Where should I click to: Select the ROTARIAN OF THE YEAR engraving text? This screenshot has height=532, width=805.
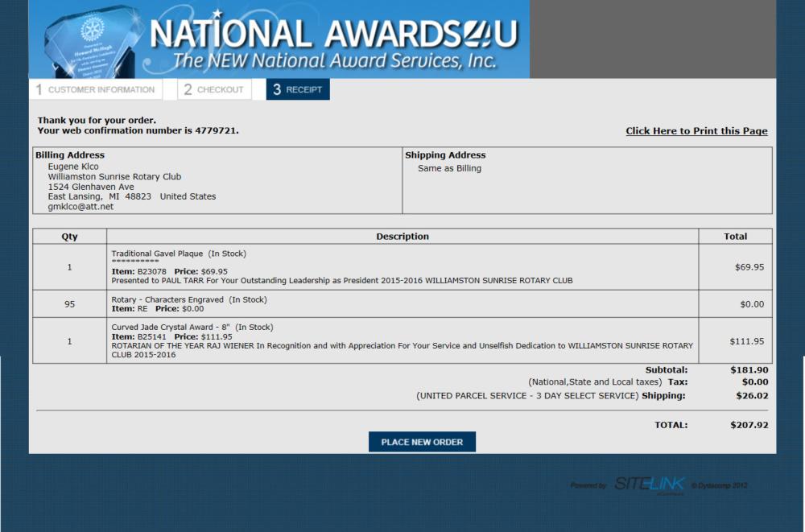[x=402, y=350]
